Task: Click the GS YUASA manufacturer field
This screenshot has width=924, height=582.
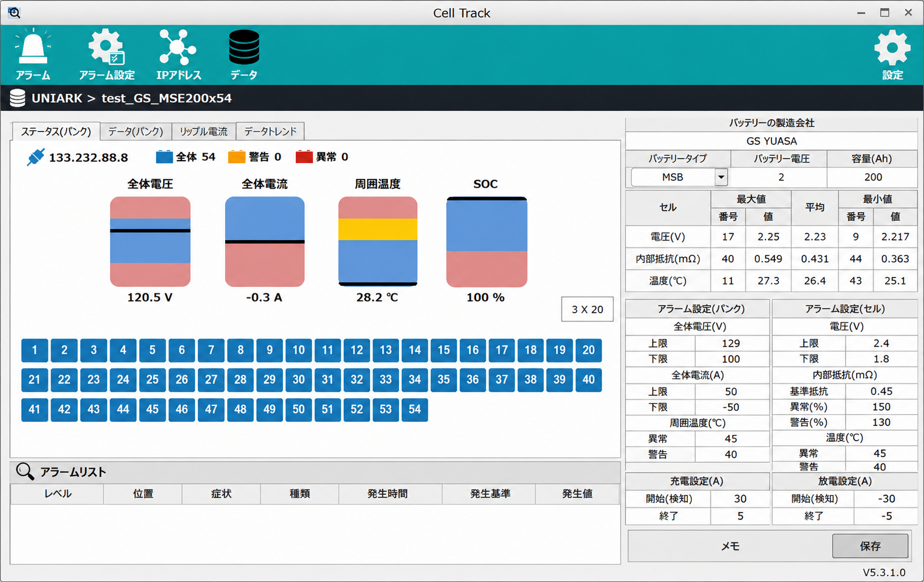Action: [x=771, y=141]
